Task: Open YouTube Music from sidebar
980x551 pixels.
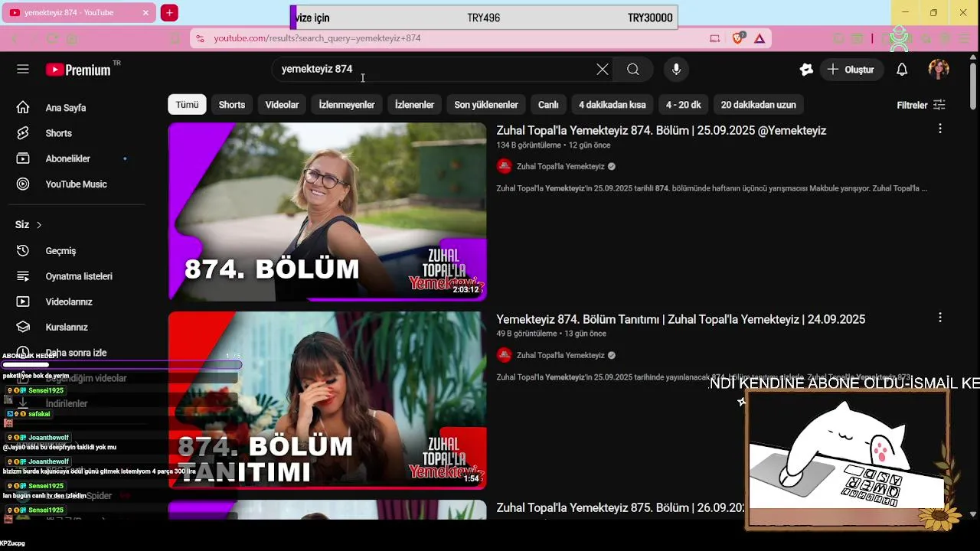Action: (77, 184)
